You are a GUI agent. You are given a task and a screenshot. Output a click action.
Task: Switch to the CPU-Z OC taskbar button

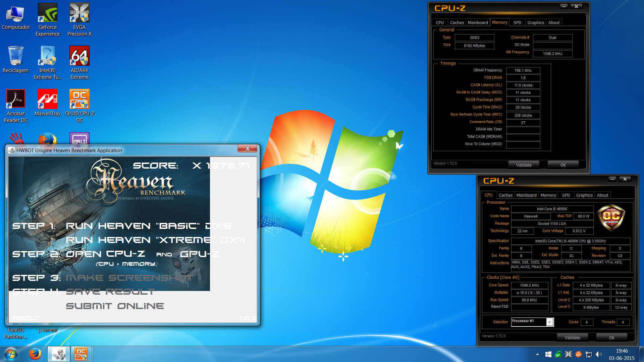point(81,354)
